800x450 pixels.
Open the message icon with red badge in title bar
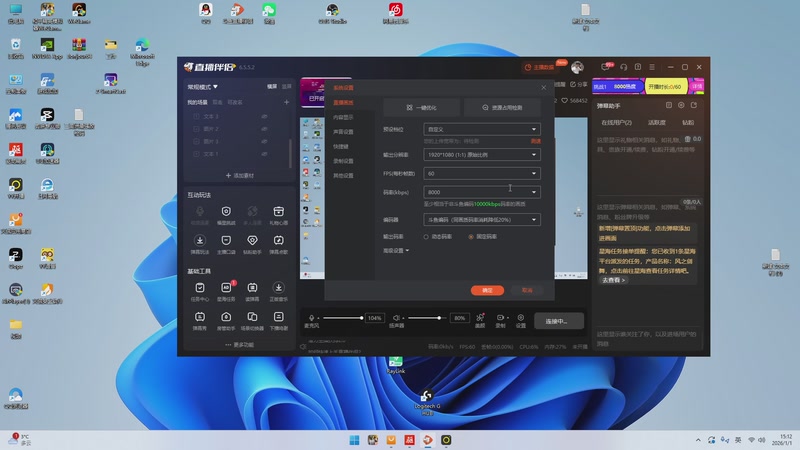[606, 67]
